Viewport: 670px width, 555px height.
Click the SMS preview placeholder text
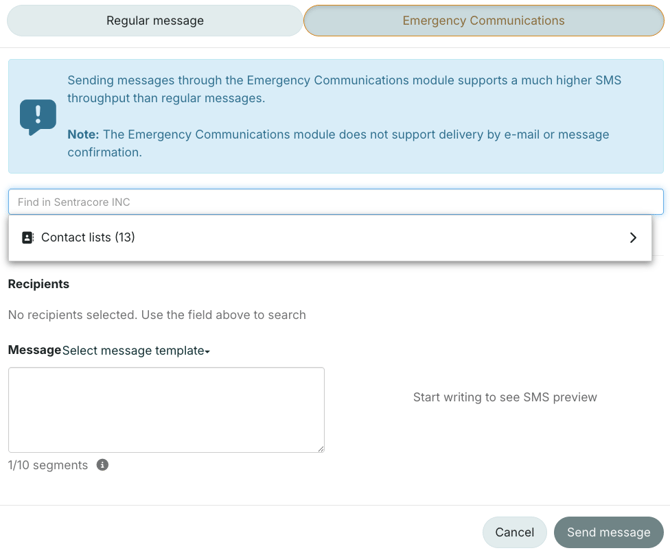(x=505, y=397)
